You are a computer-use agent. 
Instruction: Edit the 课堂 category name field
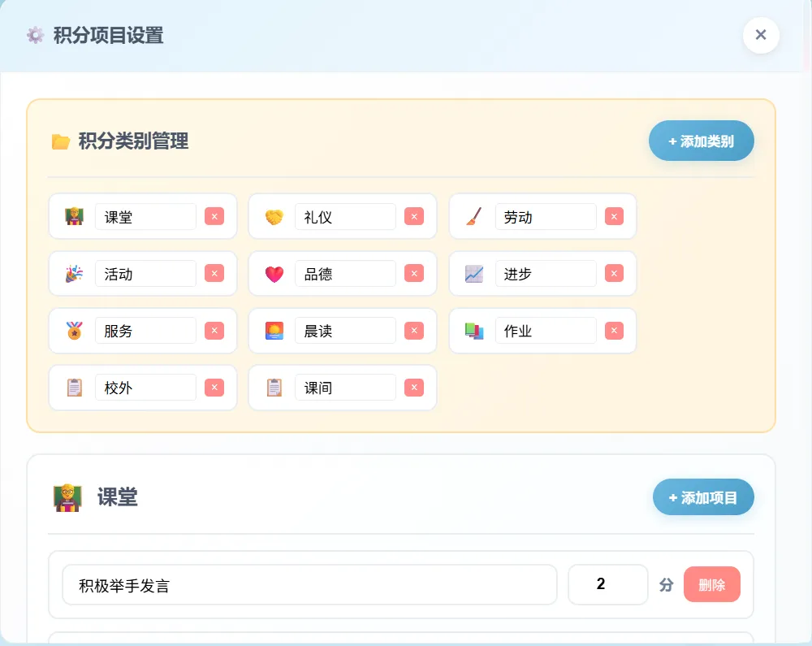pyautogui.click(x=145, y=216)
